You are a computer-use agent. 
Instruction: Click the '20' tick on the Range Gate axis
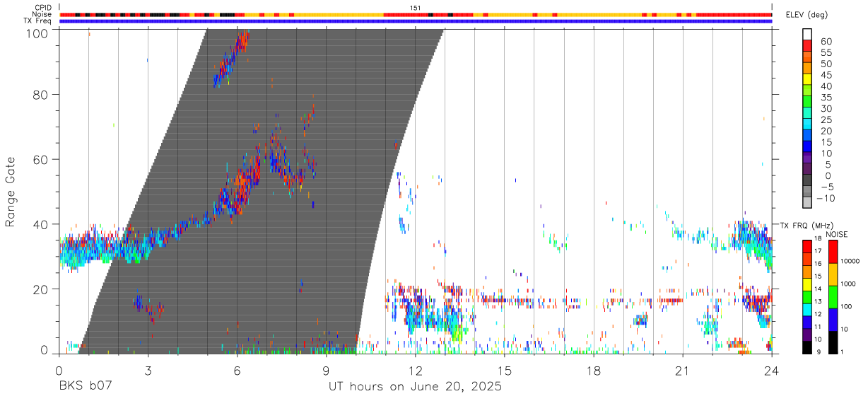tap(42, 289)
